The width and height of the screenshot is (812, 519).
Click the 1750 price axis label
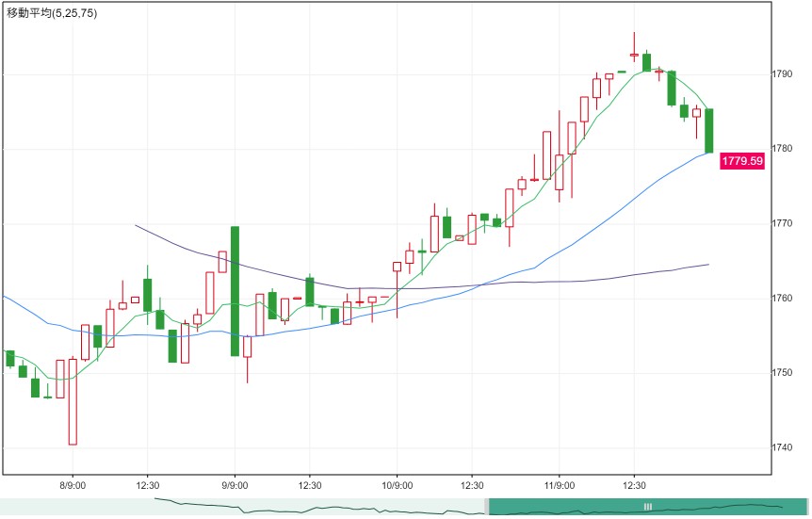click(x=782, y=373)
